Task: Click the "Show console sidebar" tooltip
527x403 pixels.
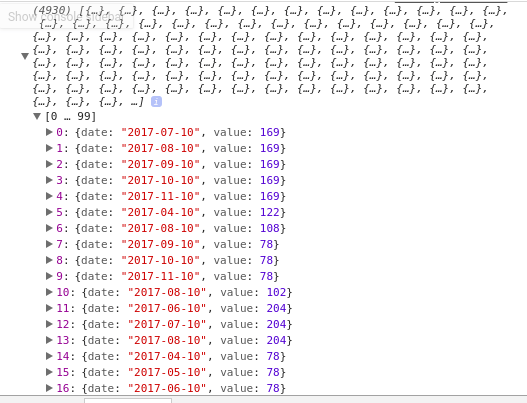Action: (x=66, y=17)
